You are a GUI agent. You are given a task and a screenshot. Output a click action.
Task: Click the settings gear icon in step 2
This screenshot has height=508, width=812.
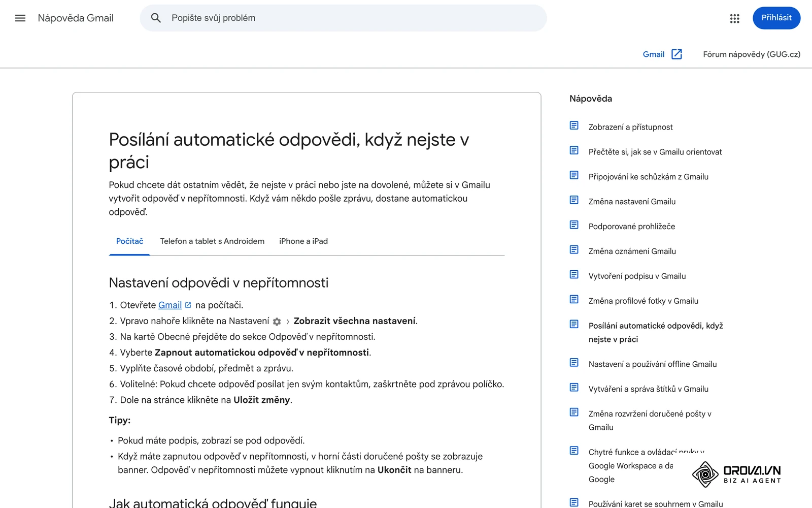point(277,322)
